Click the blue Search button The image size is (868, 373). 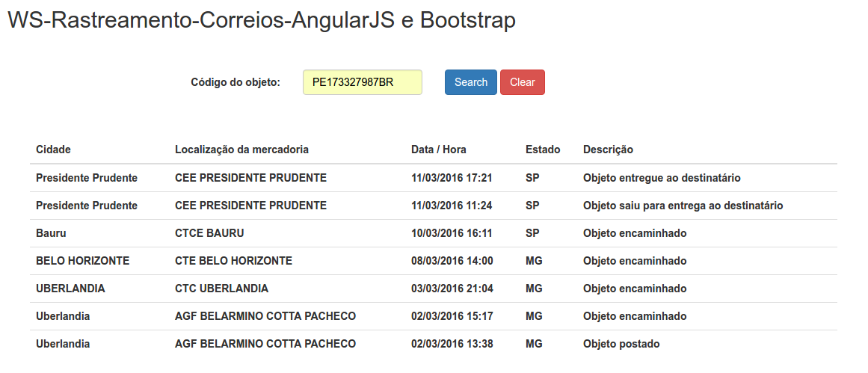(x=470, y=82)
